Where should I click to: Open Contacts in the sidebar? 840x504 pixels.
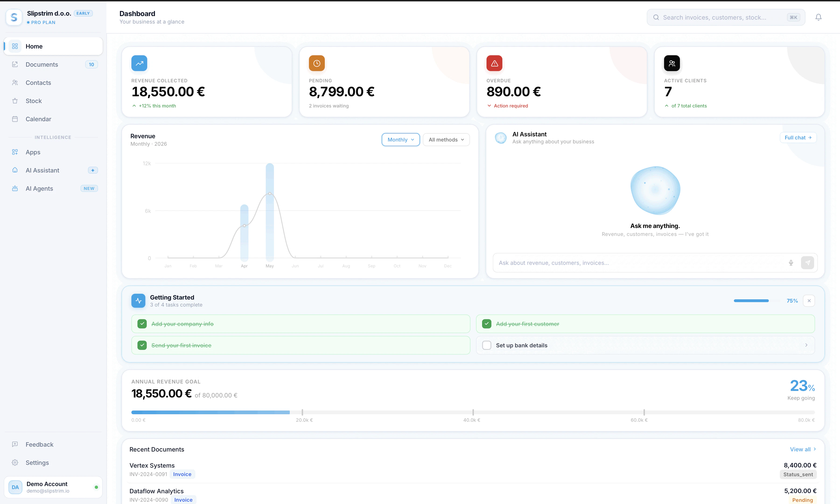tap(53, 83)
